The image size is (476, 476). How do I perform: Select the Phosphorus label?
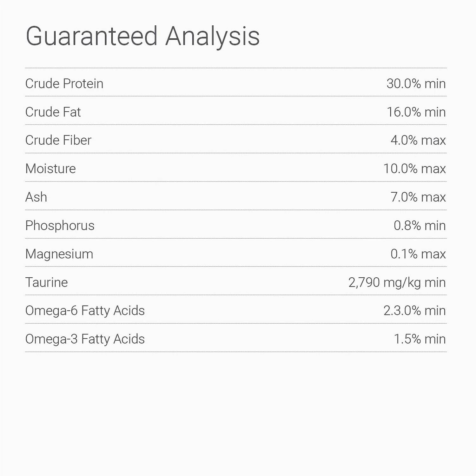pyautogui.click(x=60, y=226)
